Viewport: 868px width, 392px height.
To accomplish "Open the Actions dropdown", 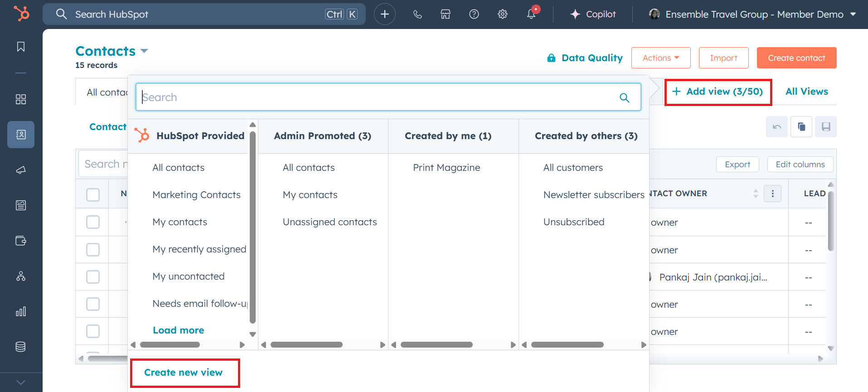I will point(661,58).
